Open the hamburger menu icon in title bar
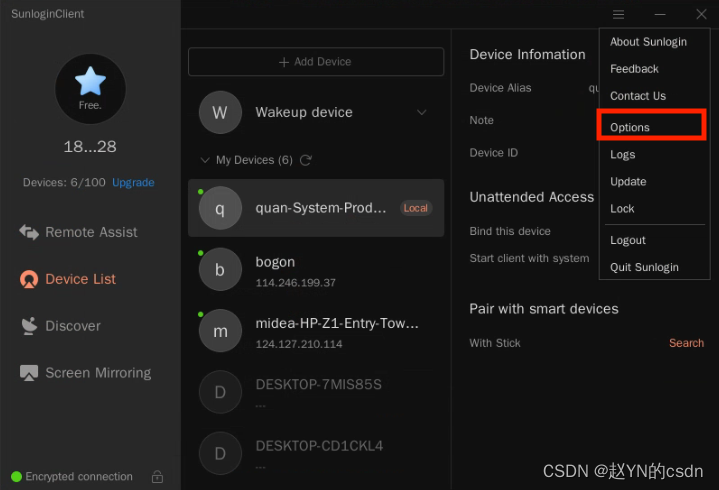Image resolution: width=719 pixels, height=490 pixels. [618, 15]
